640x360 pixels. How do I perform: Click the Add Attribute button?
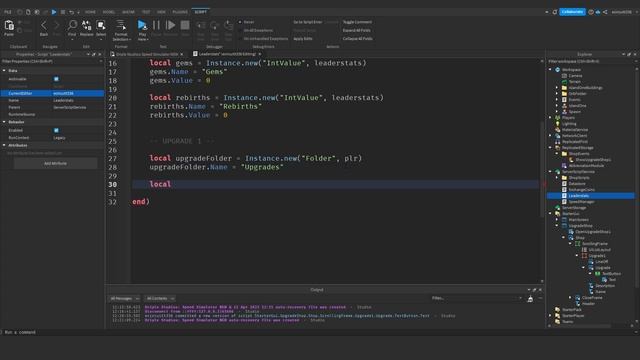pyautogui.click(x=56, y=163)
